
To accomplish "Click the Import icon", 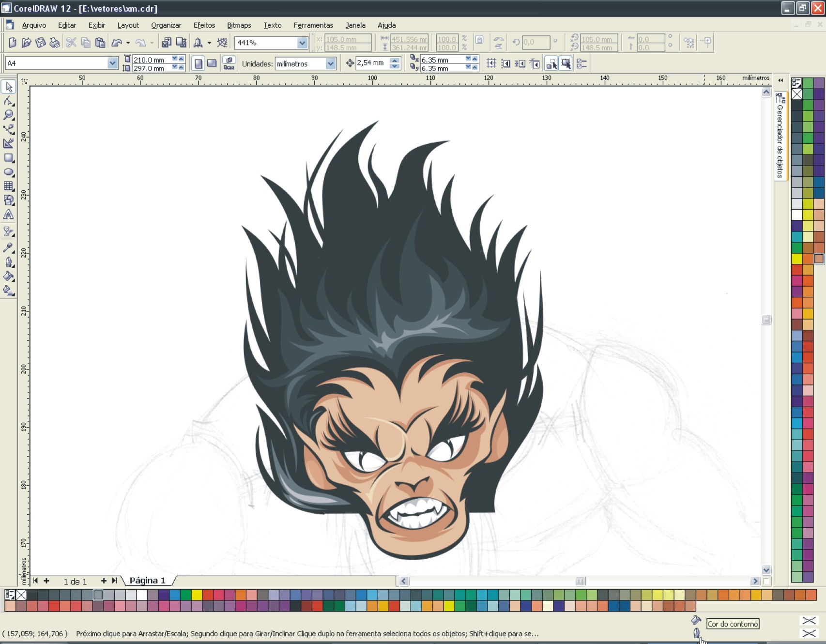I will point(166,43).
